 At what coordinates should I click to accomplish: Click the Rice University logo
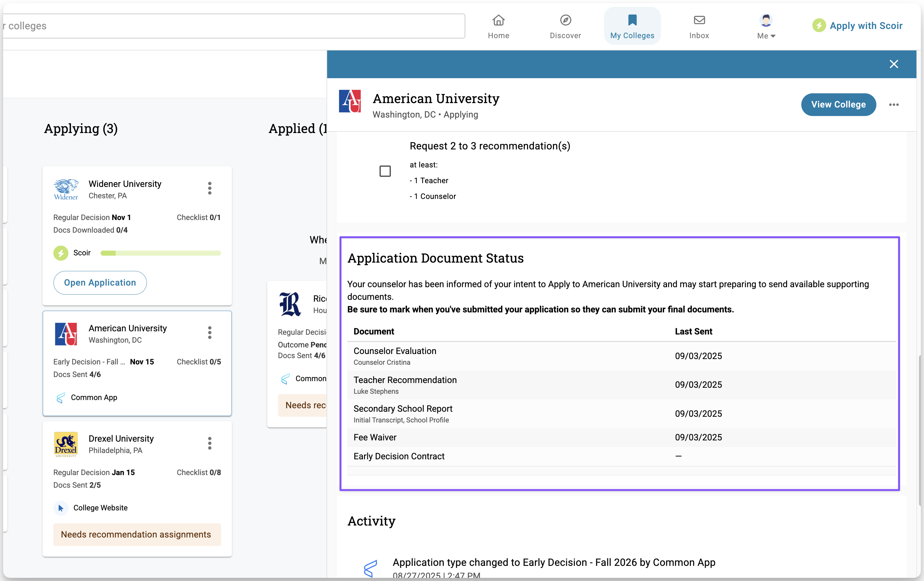[290, 304]
